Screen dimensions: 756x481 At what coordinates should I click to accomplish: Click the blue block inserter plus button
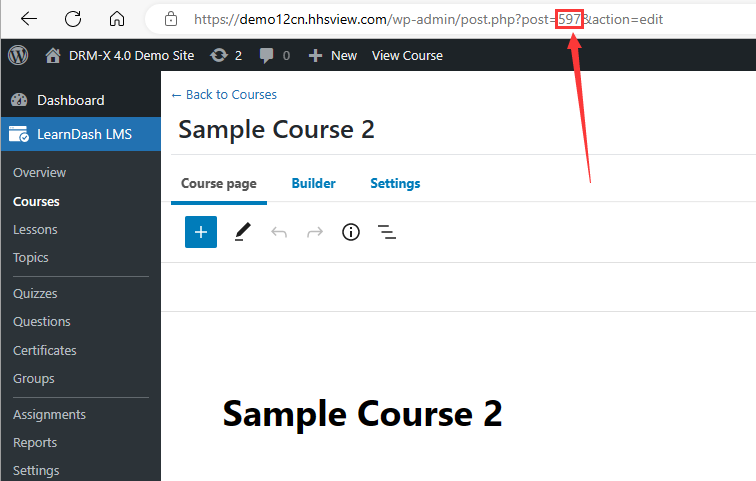click(x=201, y=232)
